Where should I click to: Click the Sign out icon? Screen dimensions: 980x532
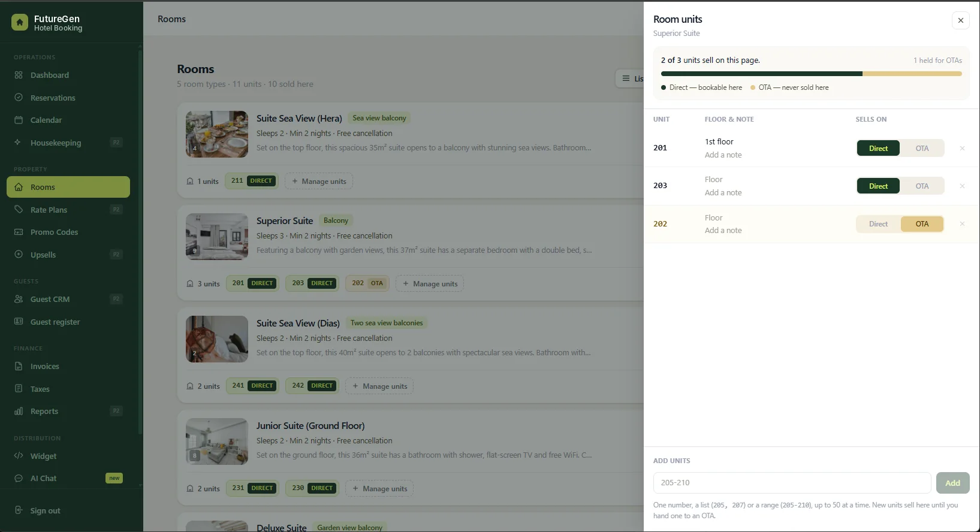19,510
